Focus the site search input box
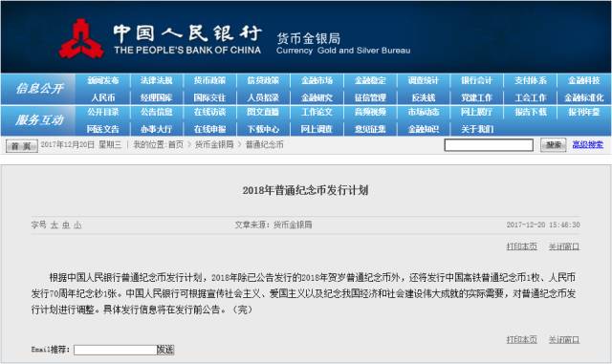 [489, 145]
